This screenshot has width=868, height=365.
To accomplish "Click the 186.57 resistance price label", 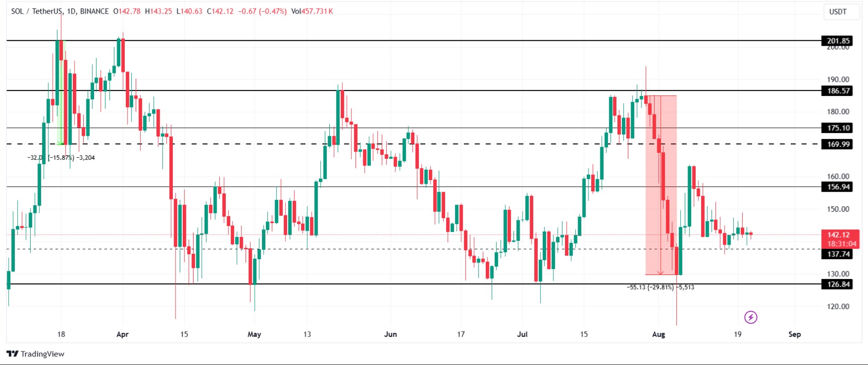I will [x=838, y=91].
